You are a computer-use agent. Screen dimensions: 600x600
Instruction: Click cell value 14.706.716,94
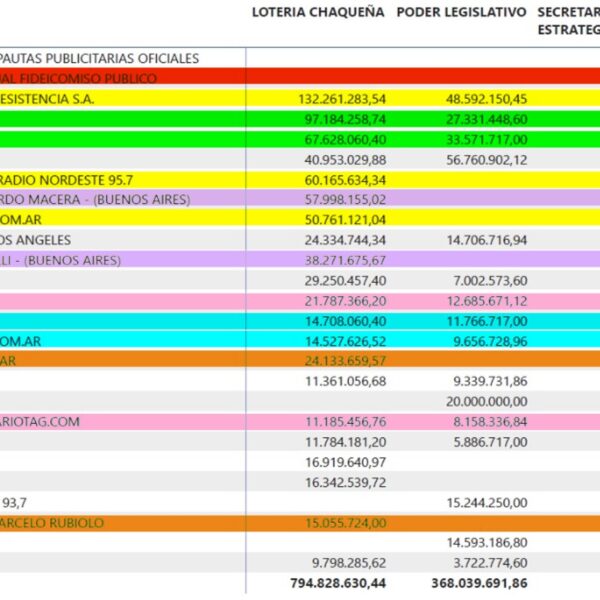487,240
